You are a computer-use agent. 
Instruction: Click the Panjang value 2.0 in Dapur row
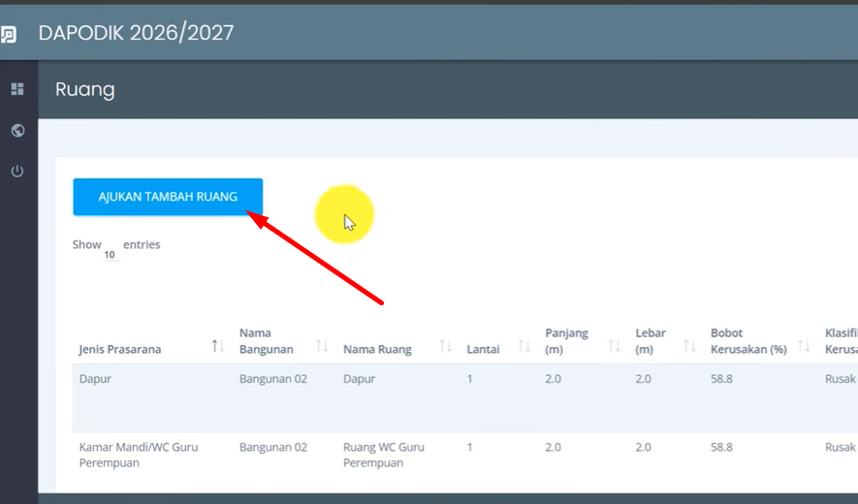coord(553,379)
